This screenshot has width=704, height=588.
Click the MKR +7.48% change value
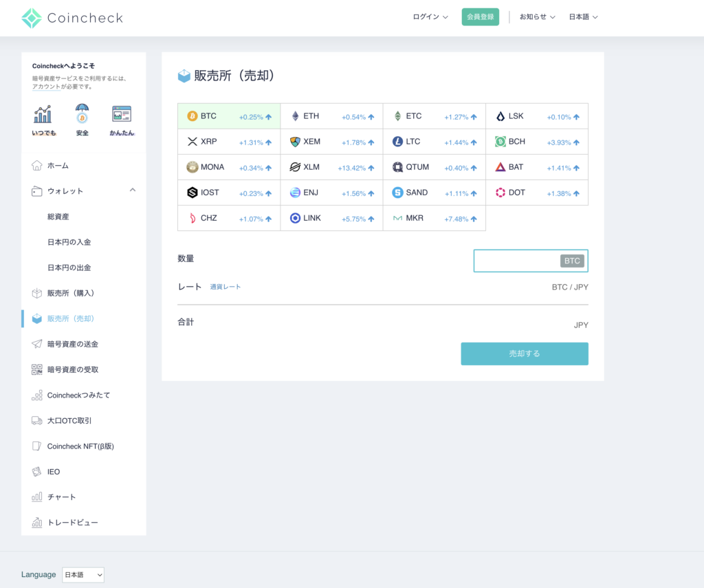456,219
